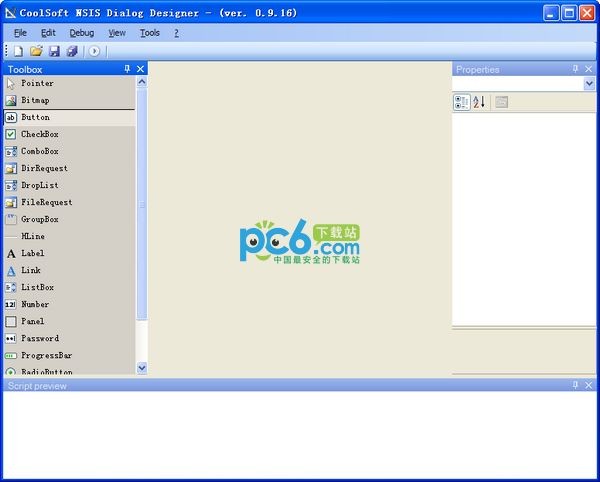The height and width of the screenshot is (482, 600).
Task: Select the DirRequest control in Toolbox
Action: [69, 168]
